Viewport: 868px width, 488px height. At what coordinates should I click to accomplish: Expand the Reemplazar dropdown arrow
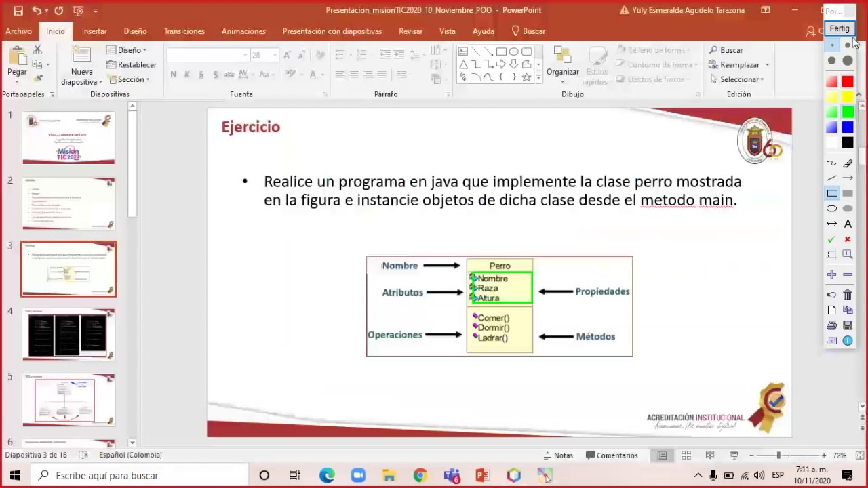767,65
